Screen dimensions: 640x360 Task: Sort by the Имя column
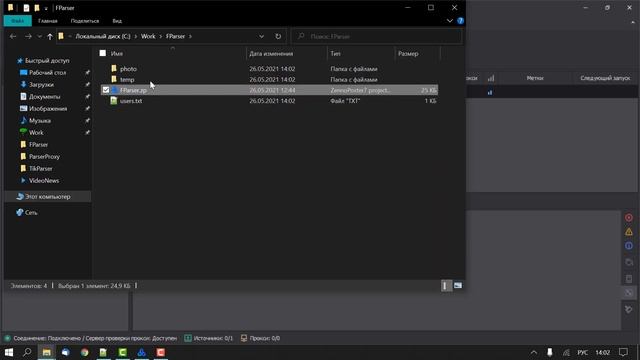pyautogui.click(x=117, y=53)
